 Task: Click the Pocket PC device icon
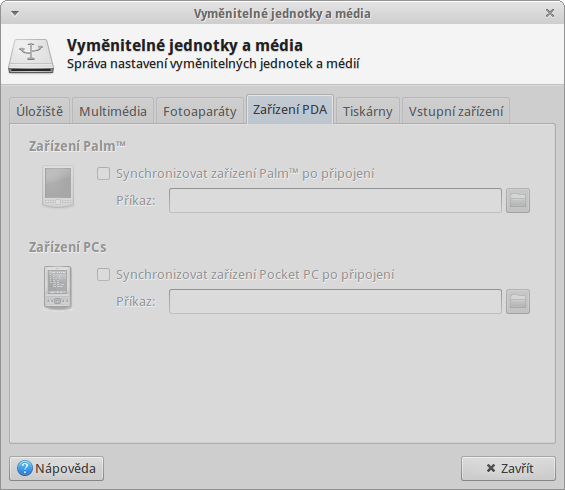click(x=58, y=288)
